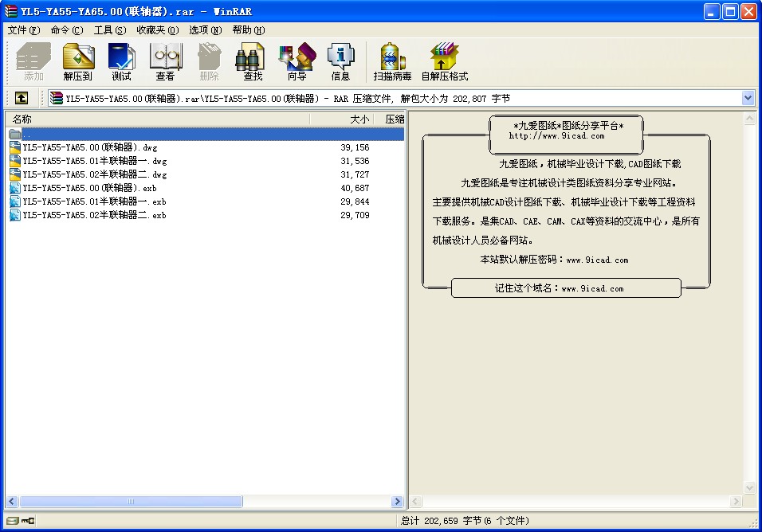Image resolution: width=762 pixels, height=532 pixels.
Task: Click comment pane scroll up arrow
Action: tap(750, 119)
